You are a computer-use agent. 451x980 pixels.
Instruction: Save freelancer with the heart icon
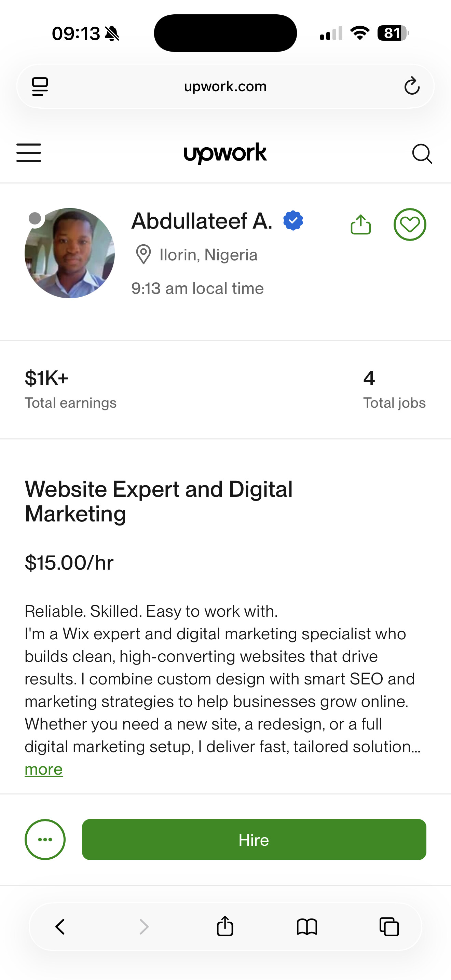(410, 224)
